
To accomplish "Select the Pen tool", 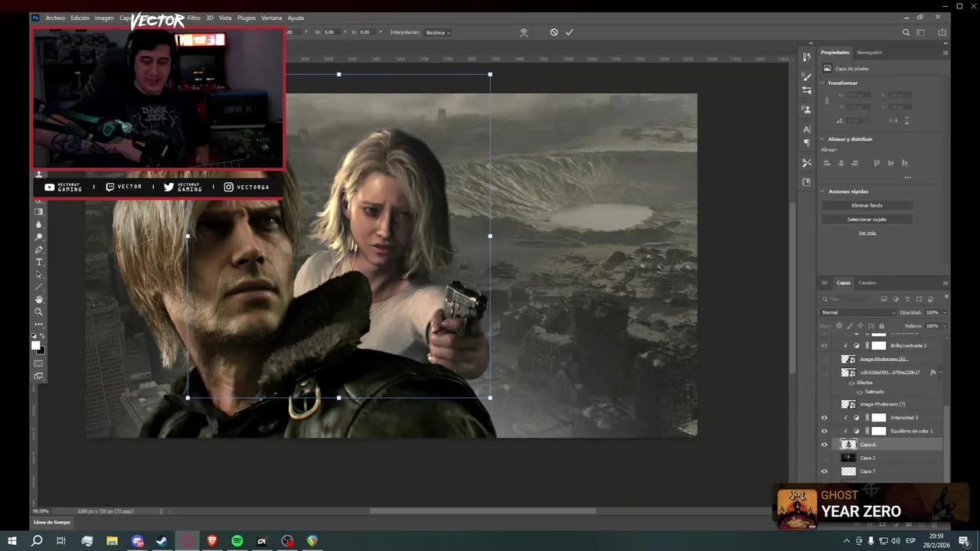I will point(39,249).
